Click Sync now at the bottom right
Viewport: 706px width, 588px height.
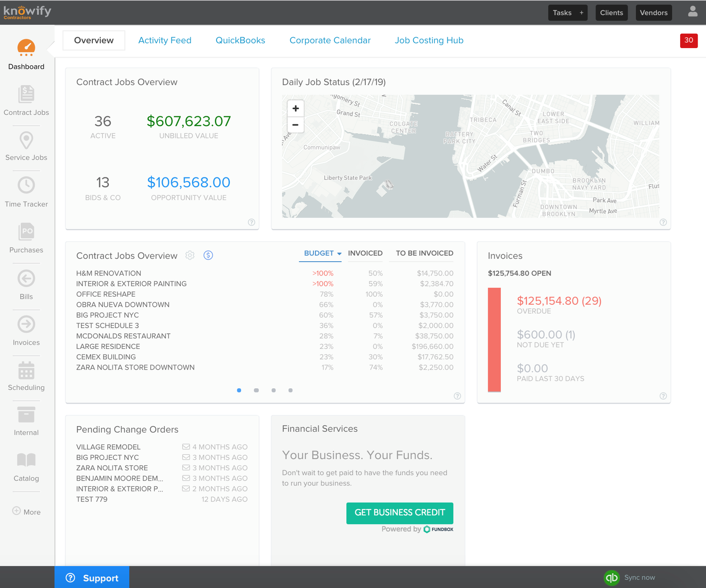pos(639,577)
